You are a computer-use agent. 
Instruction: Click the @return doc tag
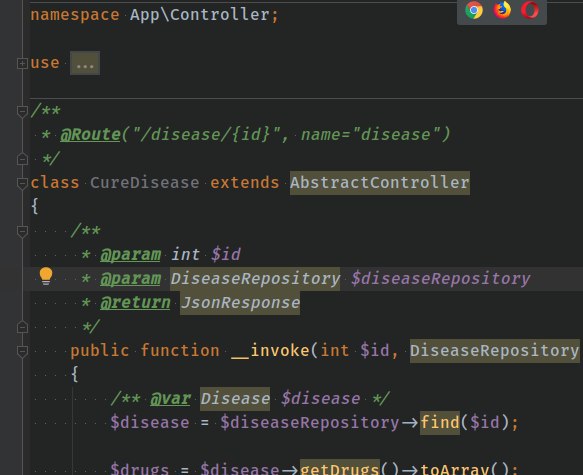pyautogui.click(x=135, y=303)
